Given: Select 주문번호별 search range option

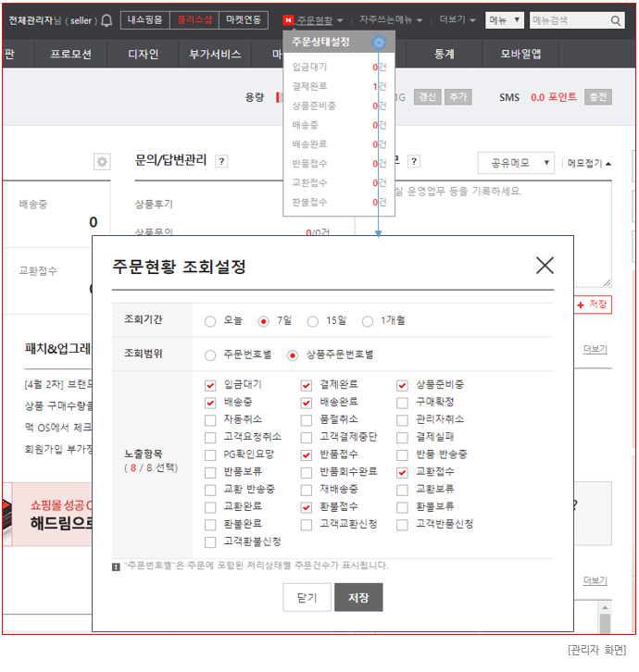Looking at the screenshot, I should pos(210,355).
